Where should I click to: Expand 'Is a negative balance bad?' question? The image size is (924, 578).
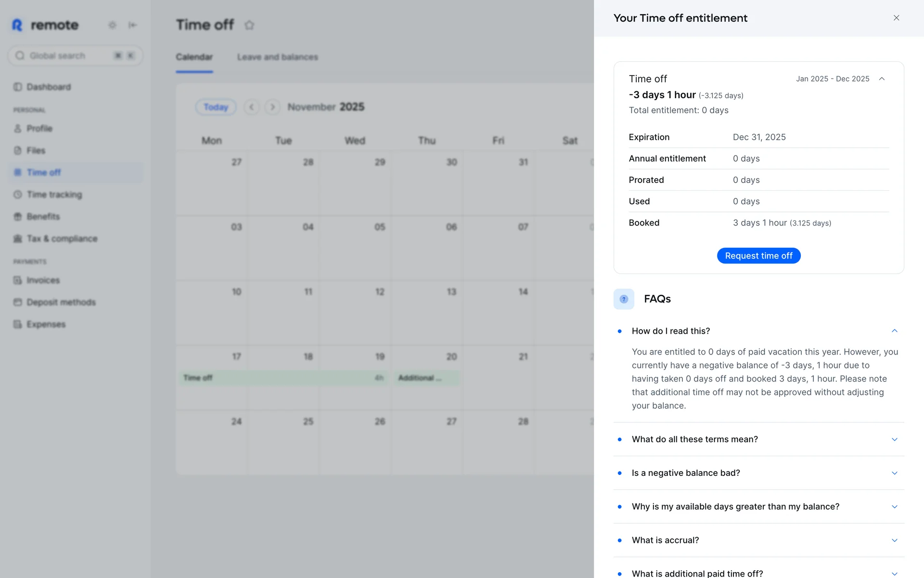[x=894, y=473]
